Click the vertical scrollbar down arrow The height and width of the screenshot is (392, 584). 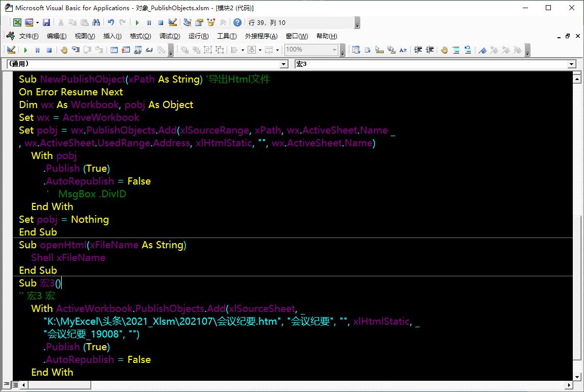click(577, 376)
